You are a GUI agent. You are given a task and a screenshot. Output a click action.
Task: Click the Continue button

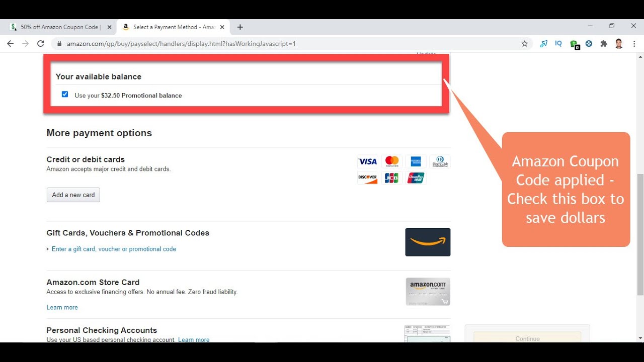point(527,337)
